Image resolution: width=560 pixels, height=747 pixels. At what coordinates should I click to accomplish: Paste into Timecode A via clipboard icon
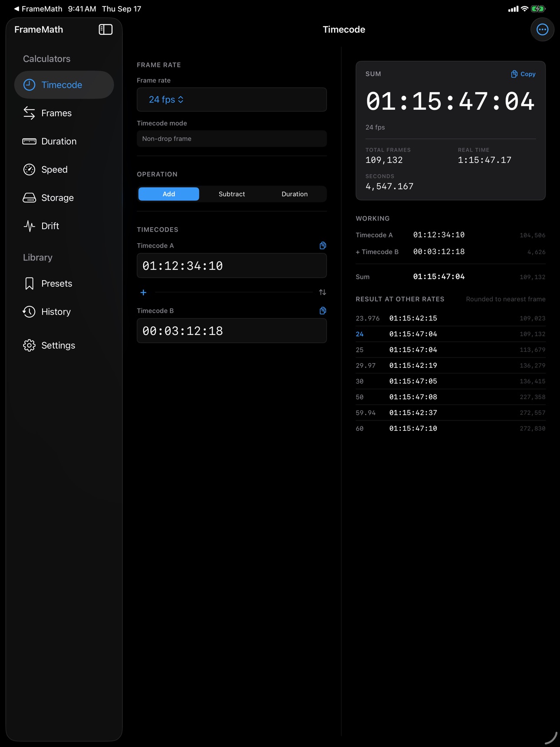coord(323,245)
